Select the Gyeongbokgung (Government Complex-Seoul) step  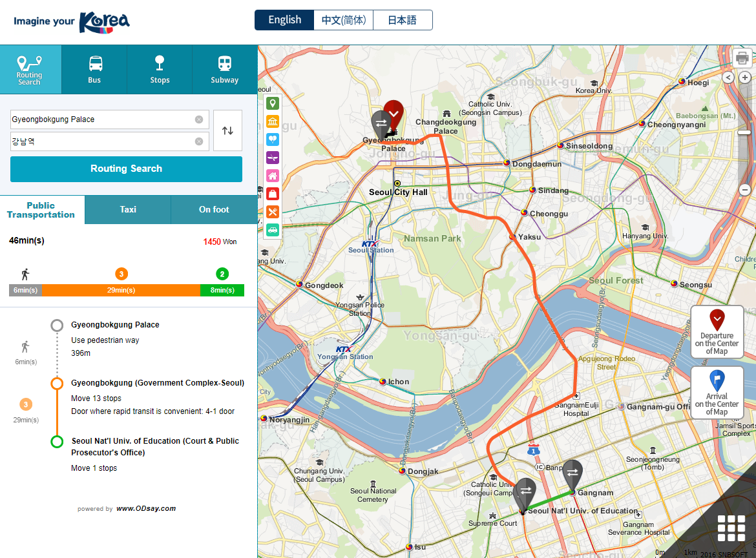(158, 382)
